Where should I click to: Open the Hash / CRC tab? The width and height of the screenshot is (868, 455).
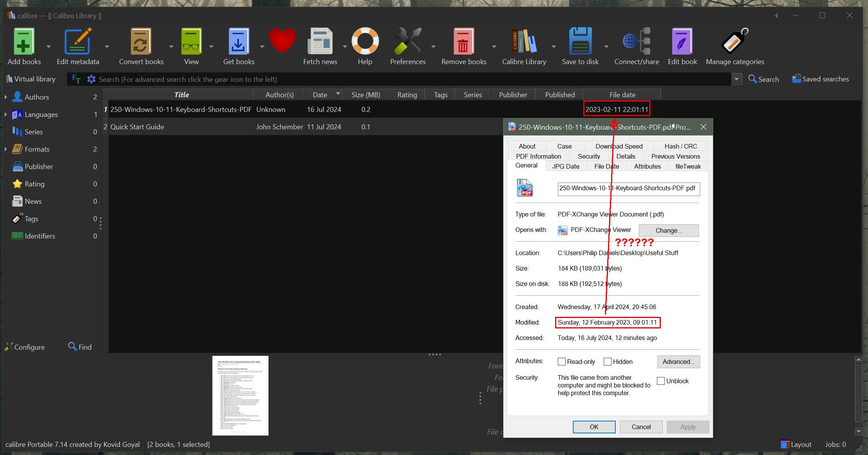(x=681, y=146)
